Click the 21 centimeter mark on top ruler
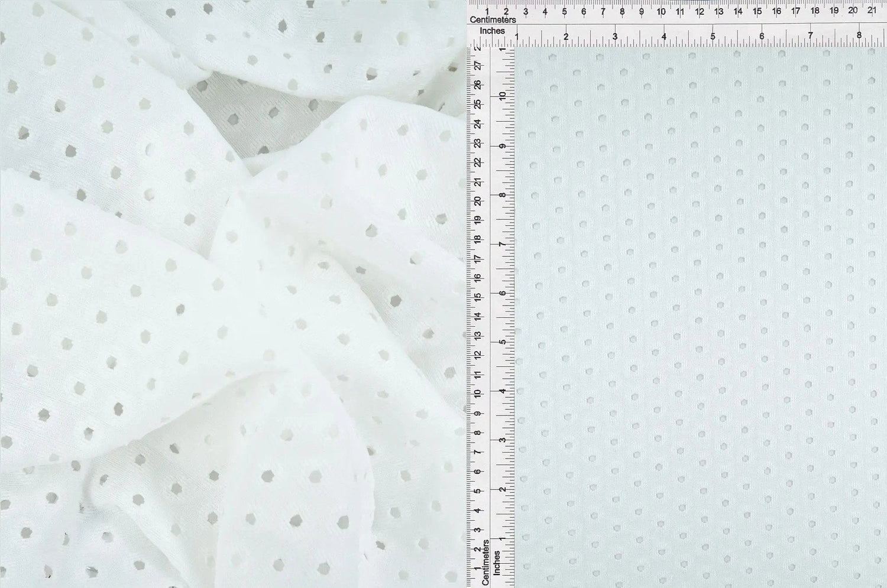 coord(872,11)
